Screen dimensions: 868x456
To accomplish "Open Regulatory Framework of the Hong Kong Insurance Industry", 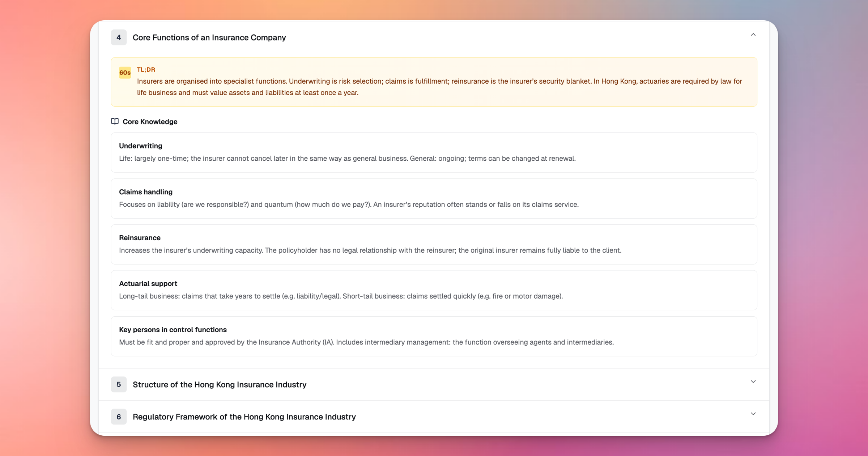I will click(244, 417).
